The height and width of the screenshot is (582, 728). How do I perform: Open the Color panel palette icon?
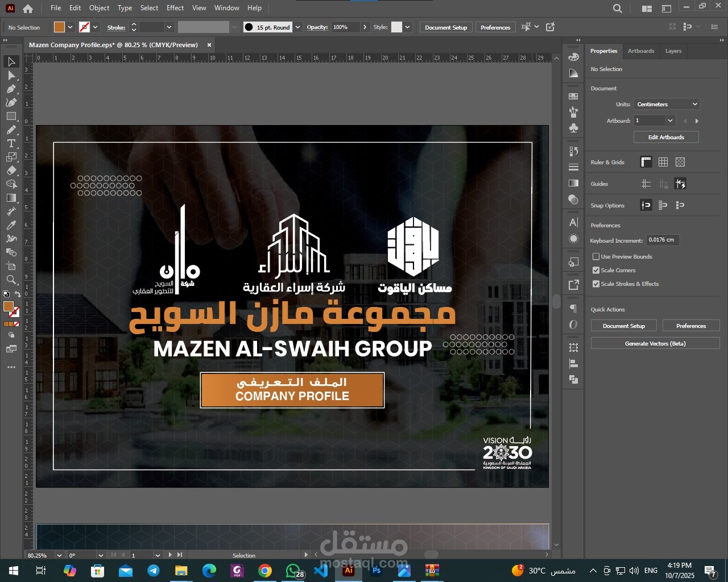tap(573, 57)
